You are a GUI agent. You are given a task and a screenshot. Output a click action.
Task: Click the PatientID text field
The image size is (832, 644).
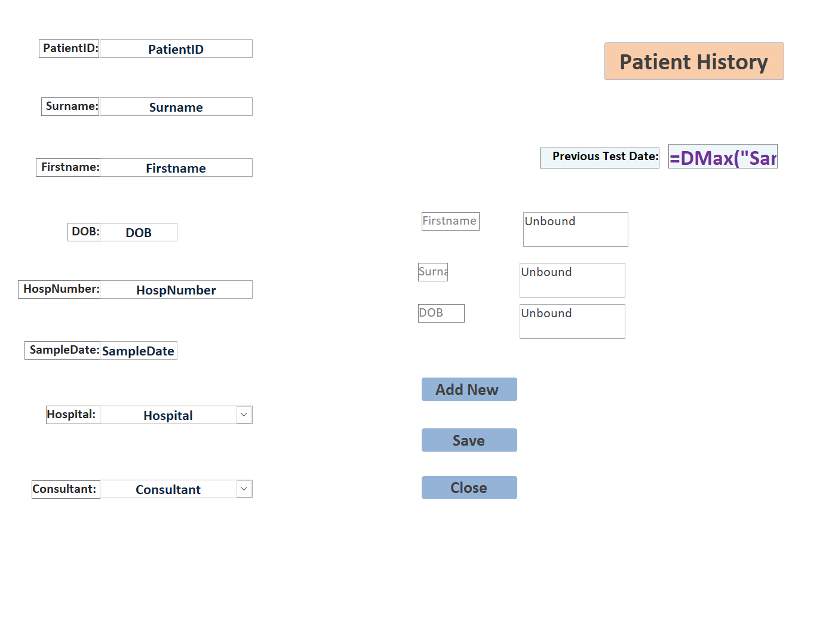(176, 49)
